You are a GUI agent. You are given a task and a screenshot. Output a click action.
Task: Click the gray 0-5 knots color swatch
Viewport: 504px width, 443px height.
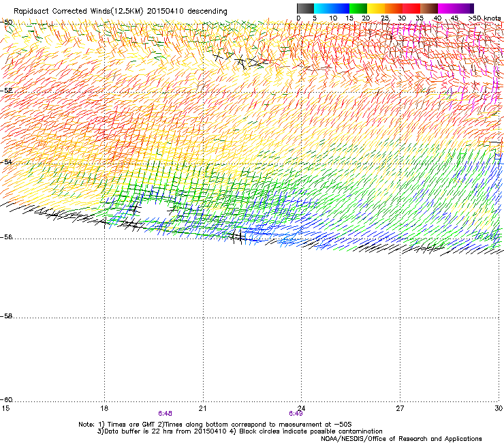[305, 8]
